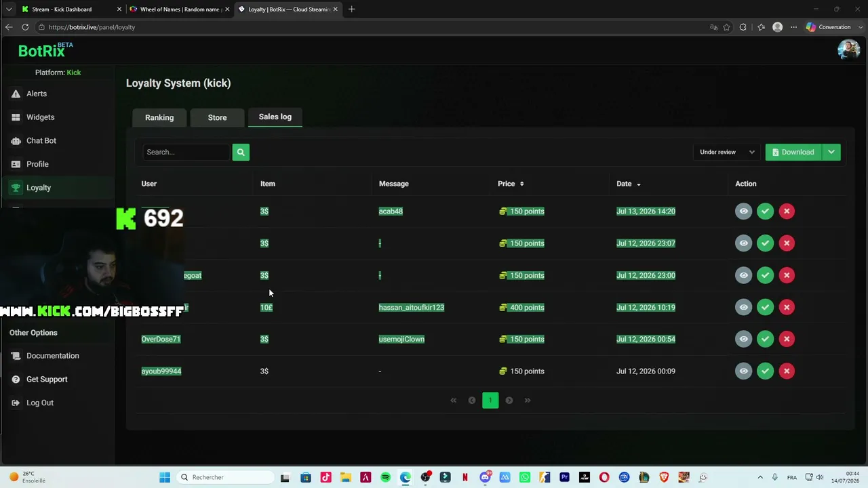Viewport: 868px width, 488px height.
Task: Approve OverDose71's redemption
Action: [765, 339]
